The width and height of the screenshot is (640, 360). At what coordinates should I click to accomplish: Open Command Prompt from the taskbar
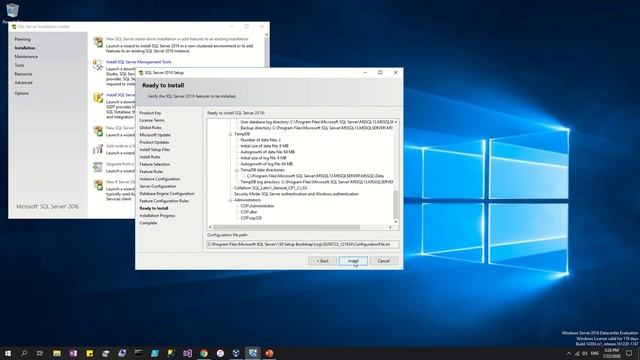pos(138,353)
